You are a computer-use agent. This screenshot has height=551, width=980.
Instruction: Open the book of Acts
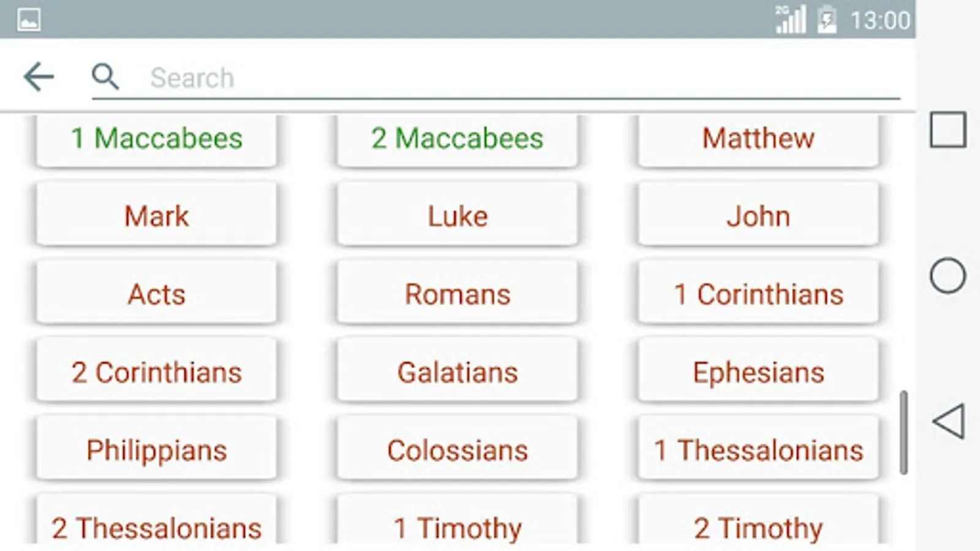tap(156, 294)
